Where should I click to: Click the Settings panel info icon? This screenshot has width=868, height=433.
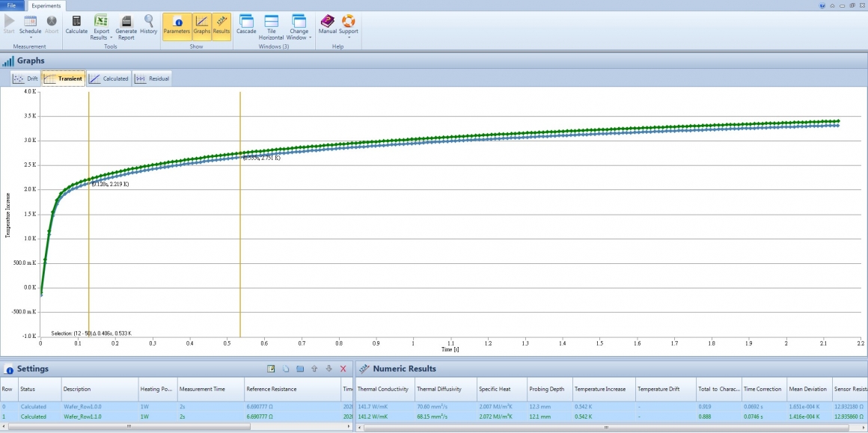9,369
